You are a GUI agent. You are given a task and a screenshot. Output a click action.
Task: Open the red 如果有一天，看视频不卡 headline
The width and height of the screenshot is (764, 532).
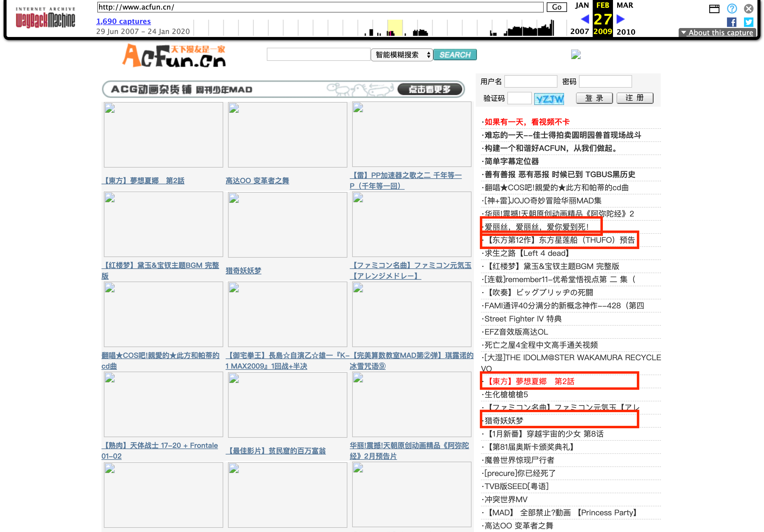pyautogui.click(x=527, y=122)
